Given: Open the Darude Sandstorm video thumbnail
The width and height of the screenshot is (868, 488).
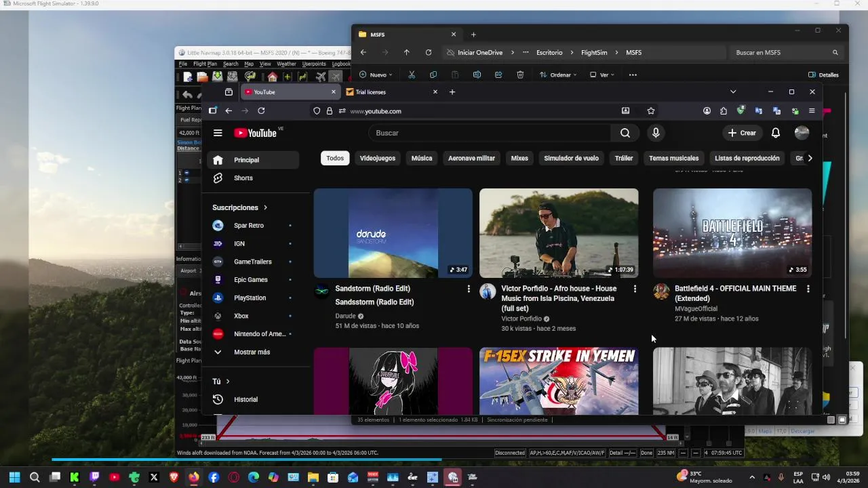Looking at the screenshot, I should pyautogui.click(x=393, y=233).
